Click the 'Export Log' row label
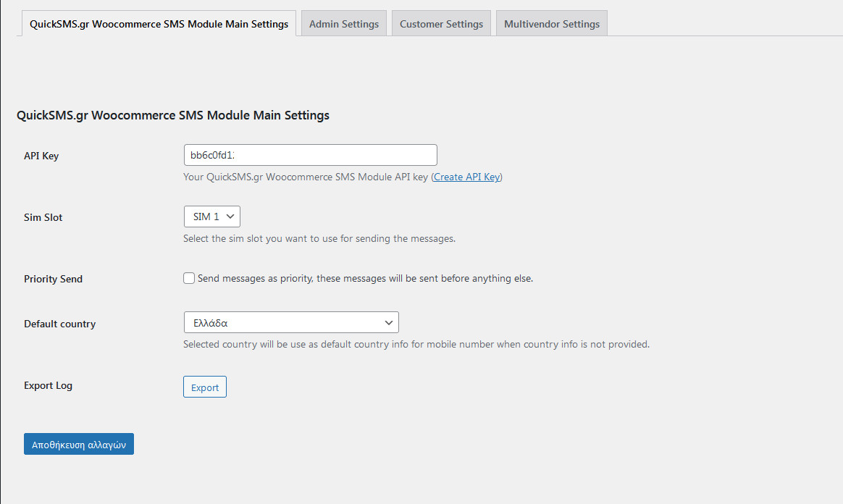843x504 pixels. click(48, 385)
